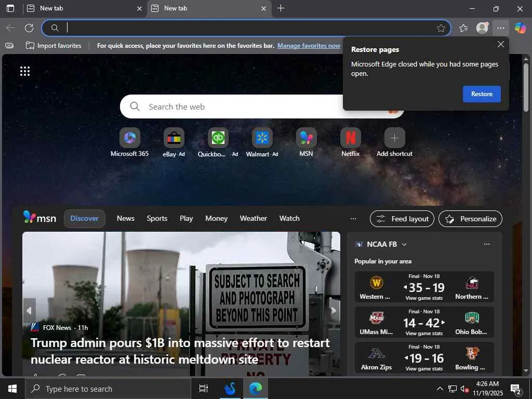The height and width of the screenshot is (399, 532).
Task: Click the taskbar clock showing 4:26 AM
Action: [487, 389]
